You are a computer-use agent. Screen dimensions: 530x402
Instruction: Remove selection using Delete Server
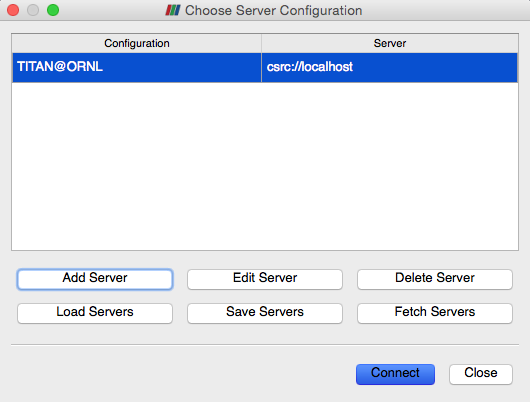coord(435,279)
